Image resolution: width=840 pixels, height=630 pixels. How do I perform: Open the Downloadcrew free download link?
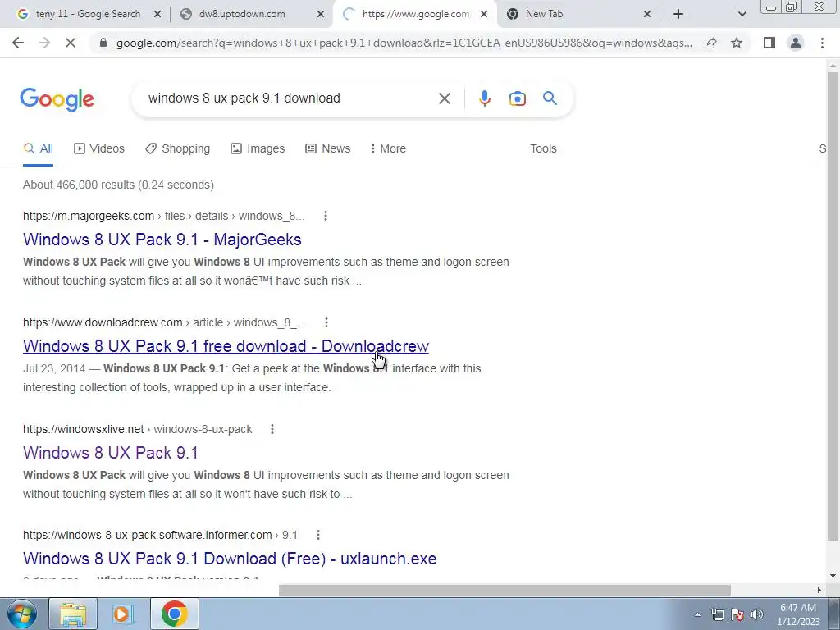(x=226, y=346)
